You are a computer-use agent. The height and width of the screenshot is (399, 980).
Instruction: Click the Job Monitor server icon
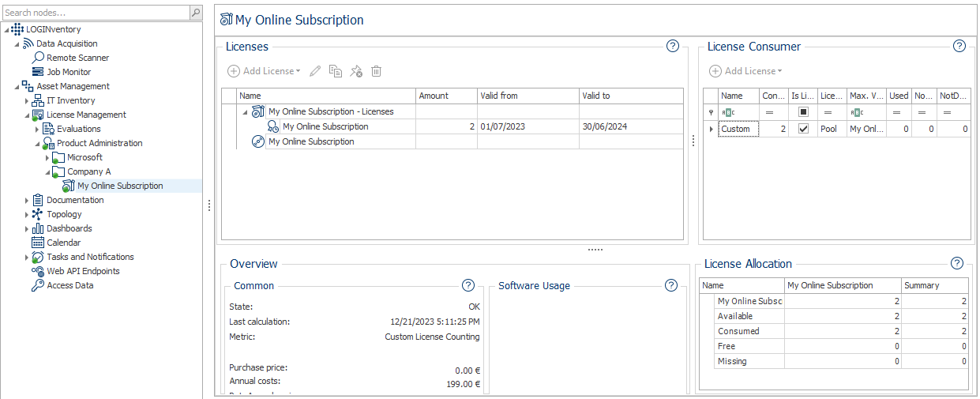38,72
